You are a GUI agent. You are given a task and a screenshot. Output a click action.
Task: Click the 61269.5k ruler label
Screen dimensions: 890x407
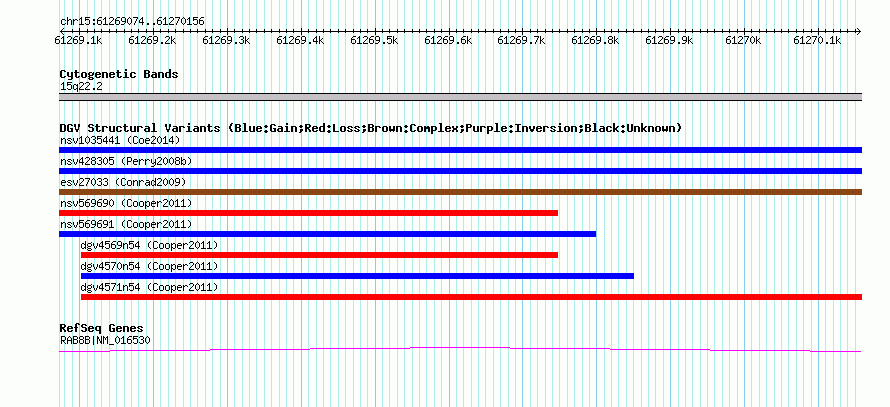coord(374,40)
